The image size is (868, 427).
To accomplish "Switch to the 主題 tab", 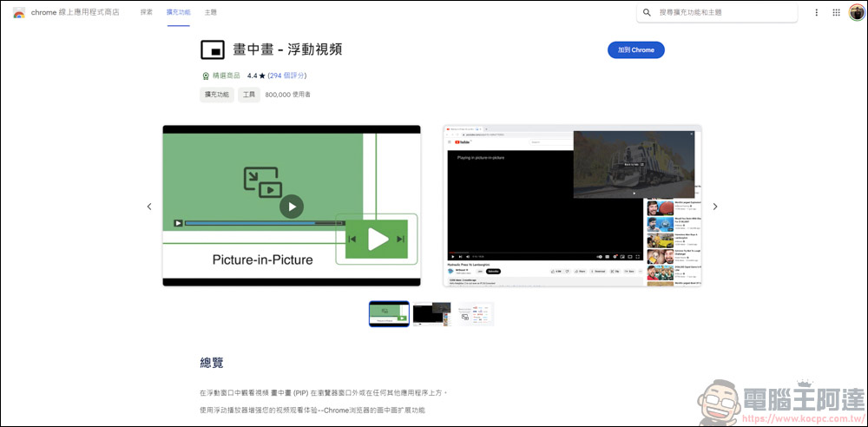I will pos(211,13).
